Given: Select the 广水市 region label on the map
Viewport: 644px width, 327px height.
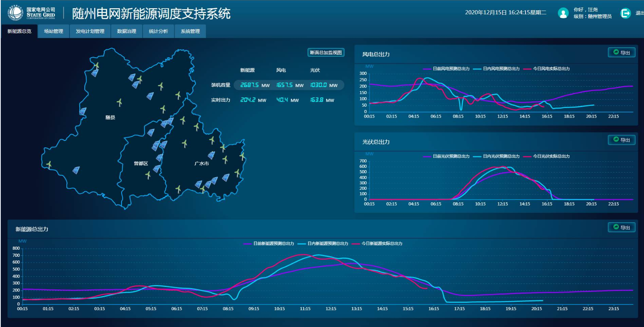Looking at the screenshot, I should (202, 163).
